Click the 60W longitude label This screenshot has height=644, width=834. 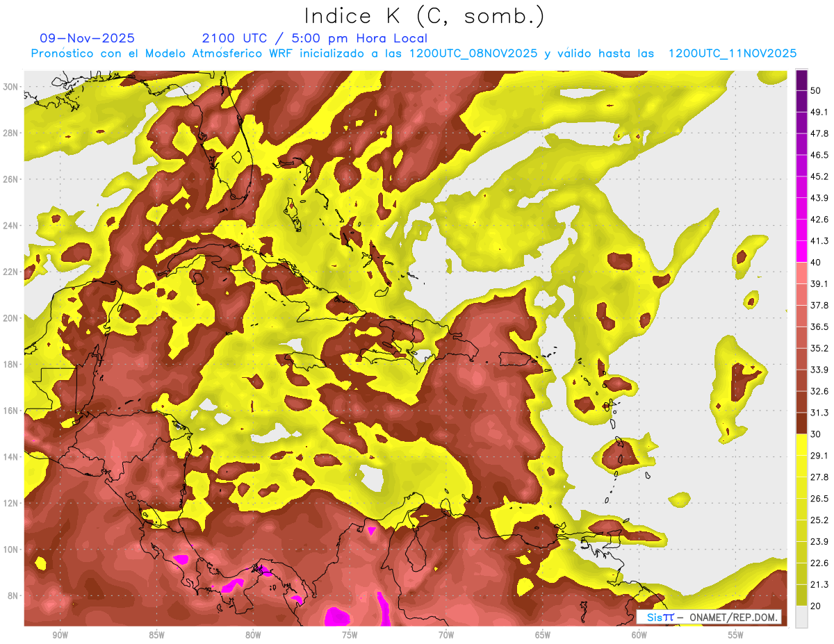point(639,635)
